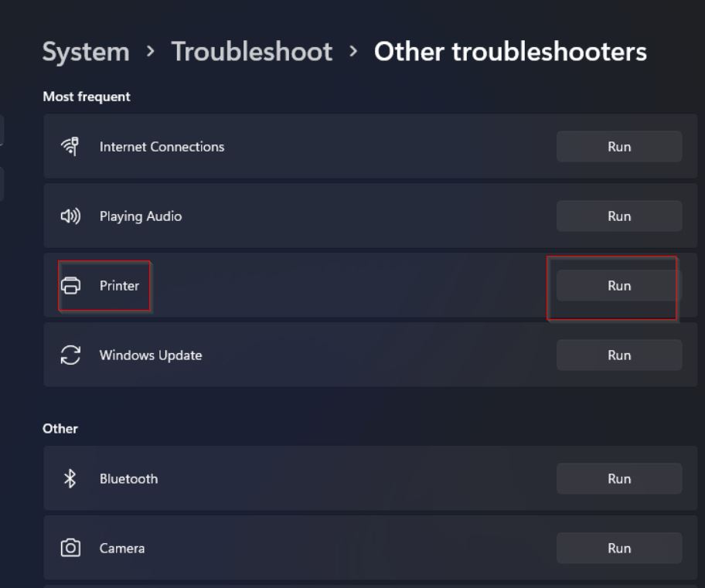
Task: Select the Windows Update label
Action: click(151, 355)
